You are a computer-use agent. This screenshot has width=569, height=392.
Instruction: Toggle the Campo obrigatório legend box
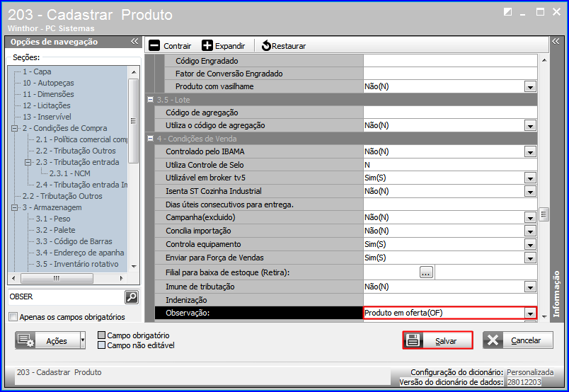coord(102,335)
